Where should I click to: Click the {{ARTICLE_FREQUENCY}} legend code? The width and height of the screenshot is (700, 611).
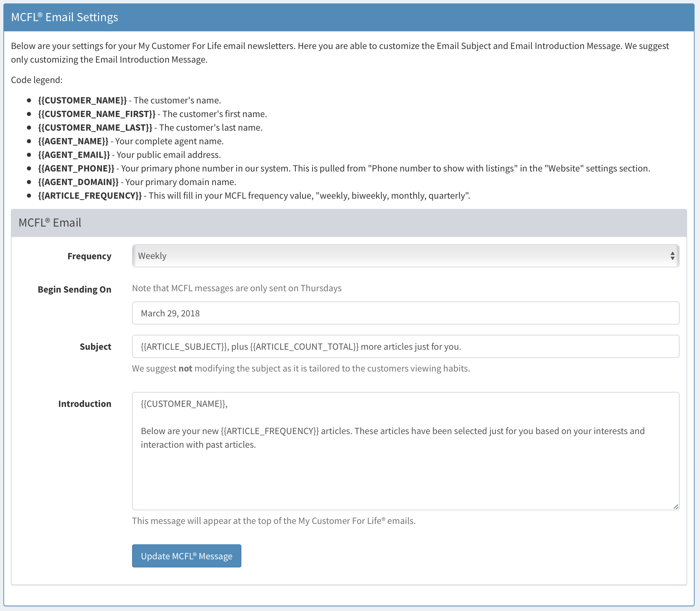[90, 196]
